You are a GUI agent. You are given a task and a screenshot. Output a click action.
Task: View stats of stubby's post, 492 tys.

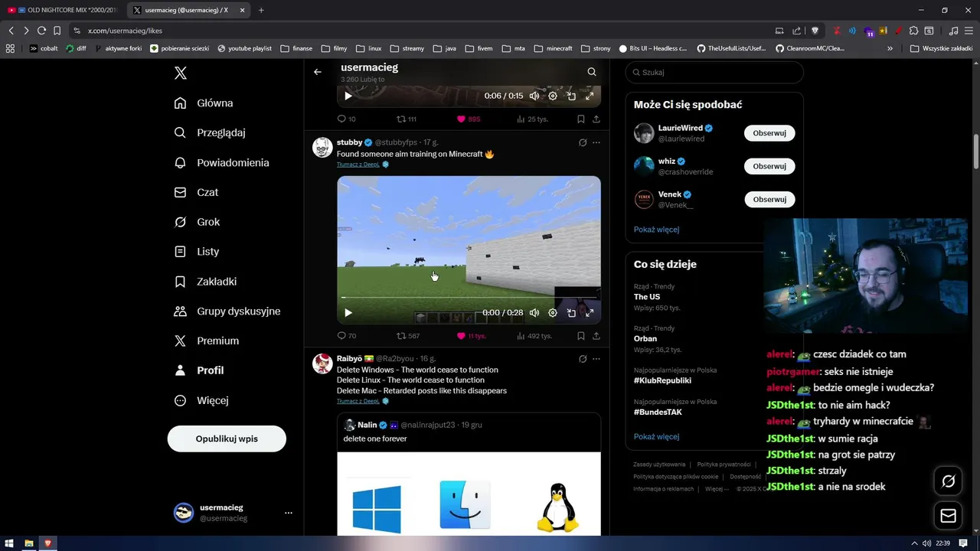pos(534,336)
